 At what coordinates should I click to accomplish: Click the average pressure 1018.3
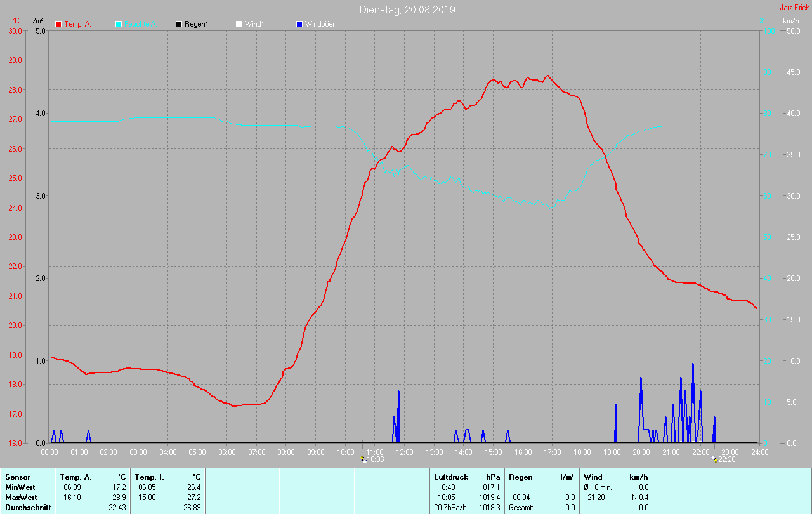pyautogui.click(x=491, y=508)
